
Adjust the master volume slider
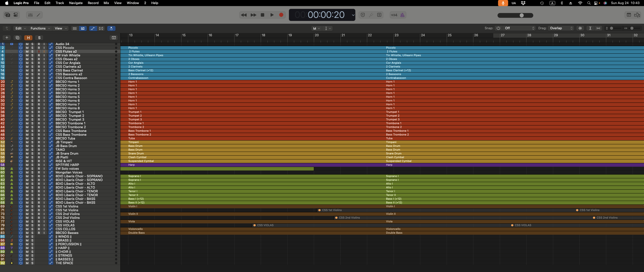click(x=515, y=15)
